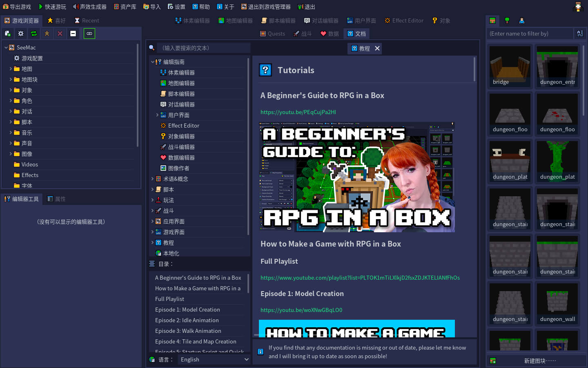Viewport: 588px width, 368px height.
Task: Expand the 角色 folder
Action: (11, 101)
